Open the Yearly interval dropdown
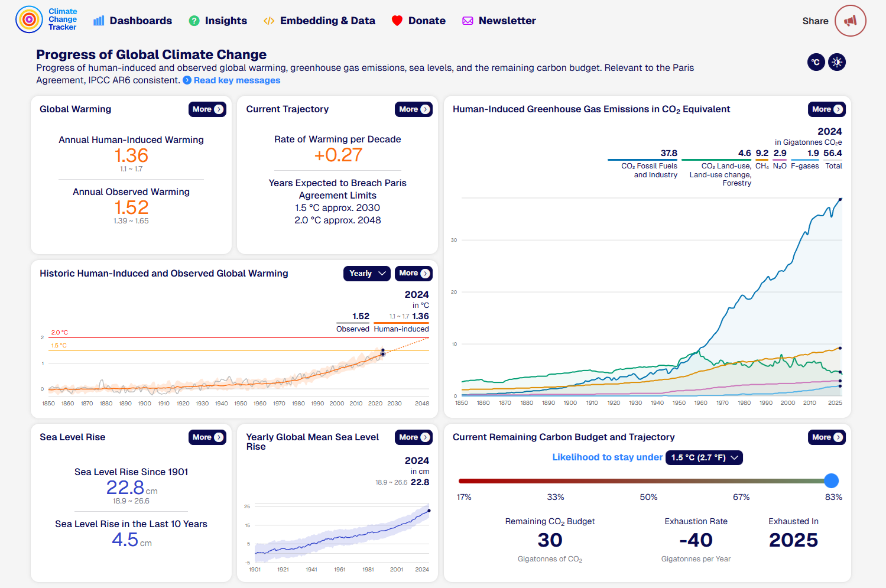This screenshot has height=588, width=886. 366,273
